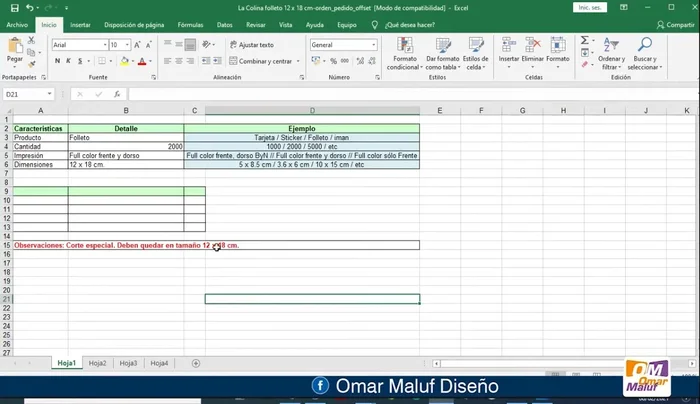Align text to bottom of cell
Image resolution: width=700 pixels, height=404 pixels.
(x=190, y=44)
